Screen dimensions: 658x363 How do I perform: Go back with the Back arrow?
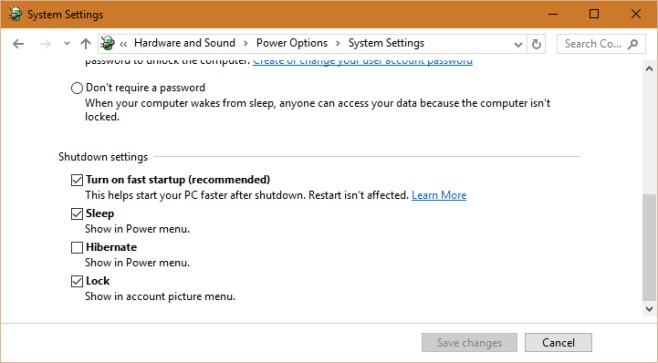pyautogui.click(x=18, y=44)
